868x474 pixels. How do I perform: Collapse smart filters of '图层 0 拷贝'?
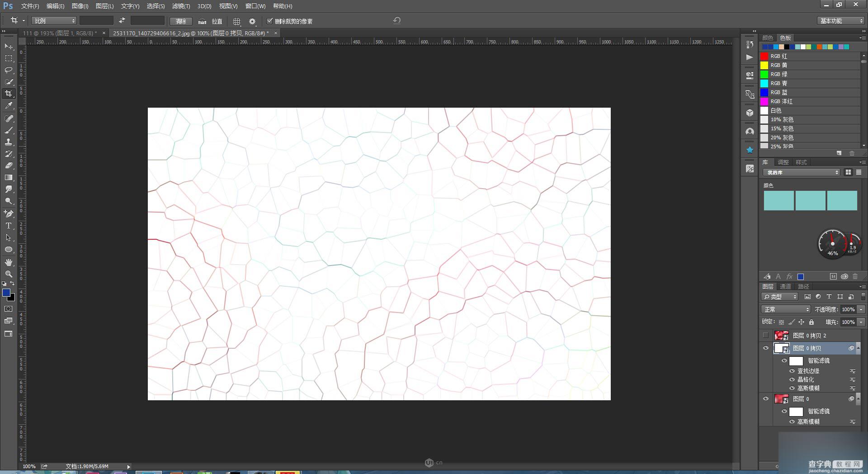pos(858,348)
